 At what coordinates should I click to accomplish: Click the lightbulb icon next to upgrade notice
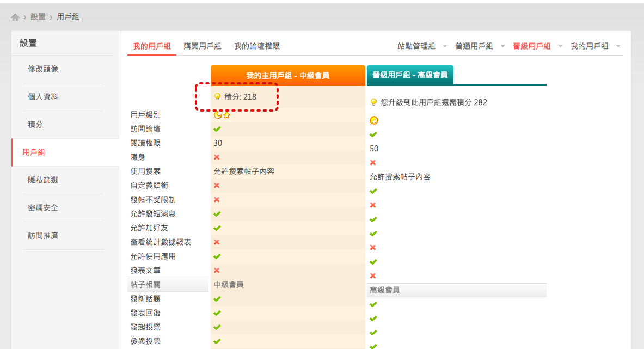coord(373,102)
